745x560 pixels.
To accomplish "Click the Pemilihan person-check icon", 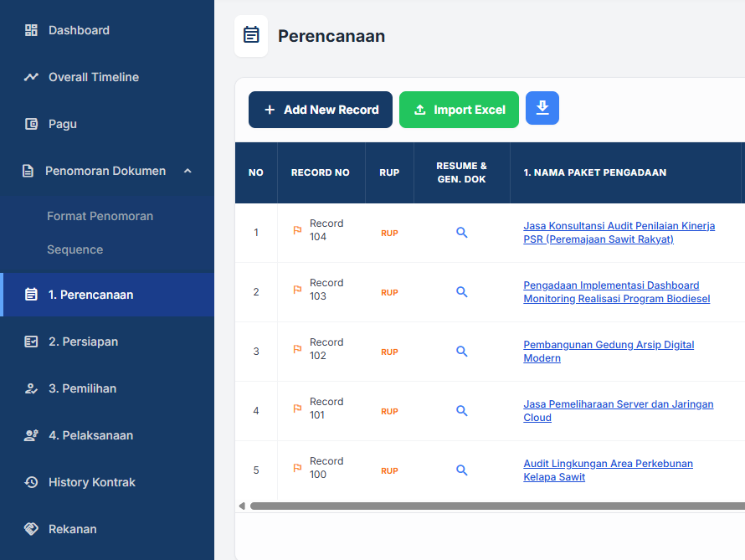I will coord(31,388).
